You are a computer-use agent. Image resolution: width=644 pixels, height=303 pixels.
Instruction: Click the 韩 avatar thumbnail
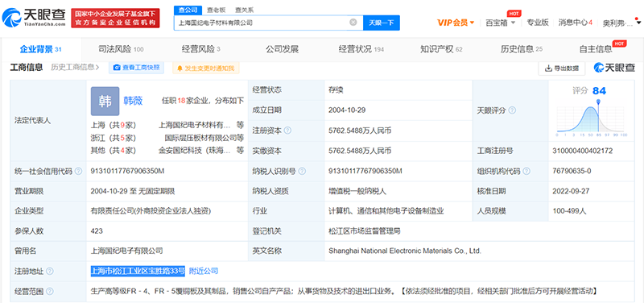[105, 102]
